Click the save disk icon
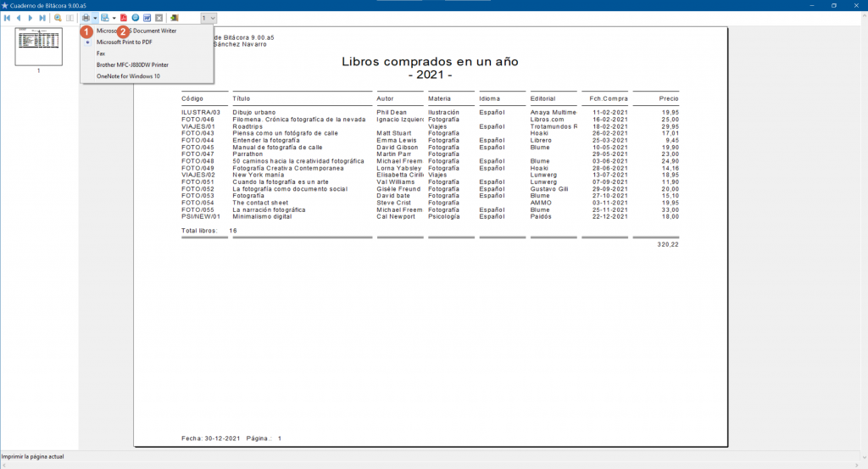 click(x=105, y=18)
